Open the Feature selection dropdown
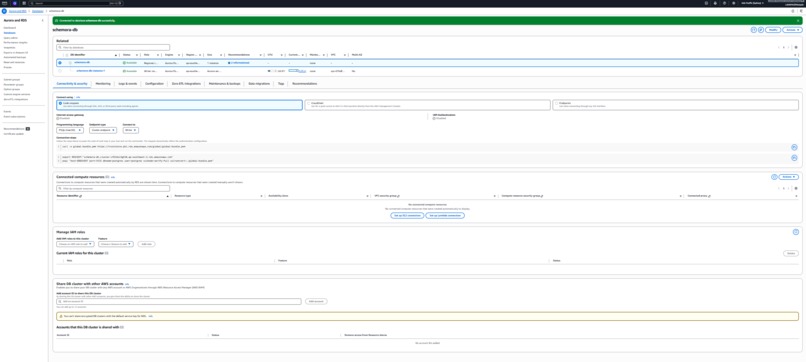Viewport: 806px width, 362px height. click(116, 244)
